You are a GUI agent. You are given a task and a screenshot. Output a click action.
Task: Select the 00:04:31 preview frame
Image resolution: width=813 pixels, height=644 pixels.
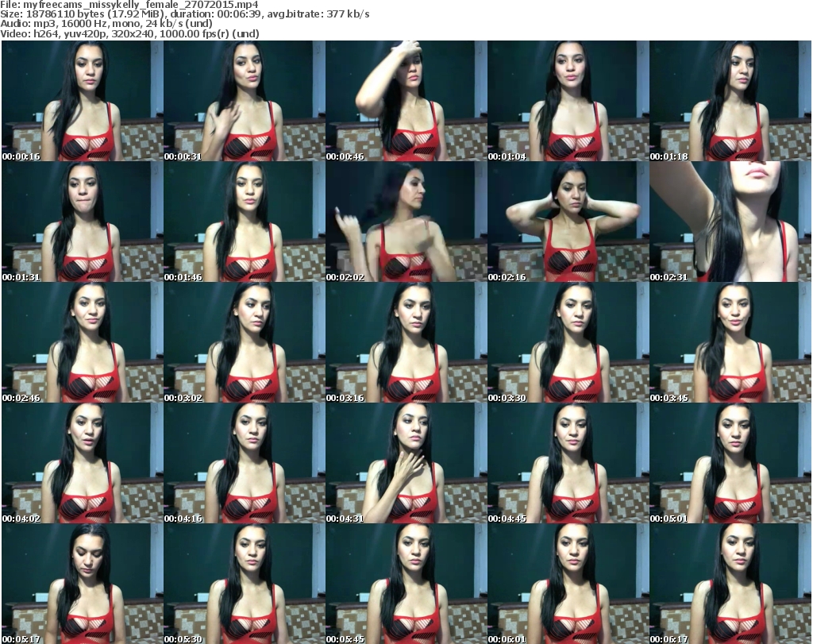point(406,464)
